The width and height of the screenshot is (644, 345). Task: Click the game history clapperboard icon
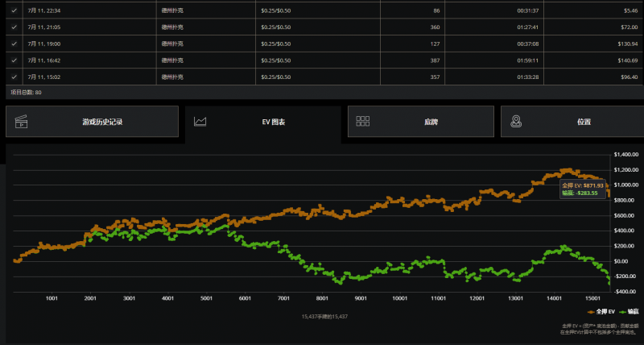point(22,122)
